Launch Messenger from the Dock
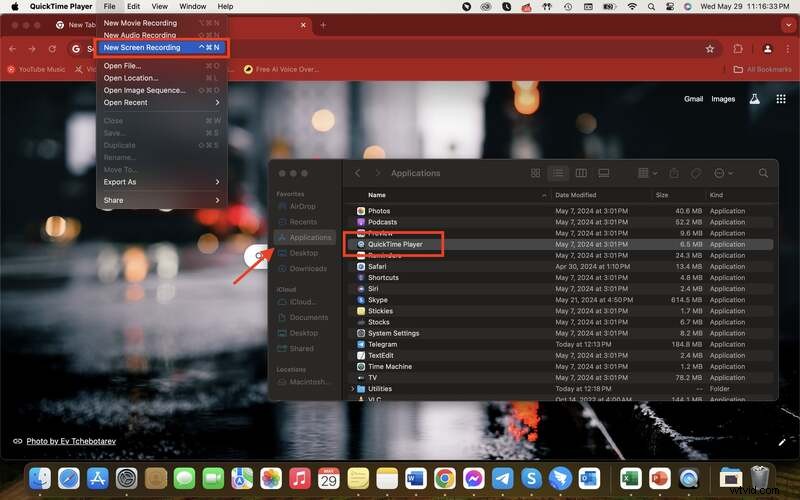This screenshot has height=500, width=800. [x=473, y=479]
